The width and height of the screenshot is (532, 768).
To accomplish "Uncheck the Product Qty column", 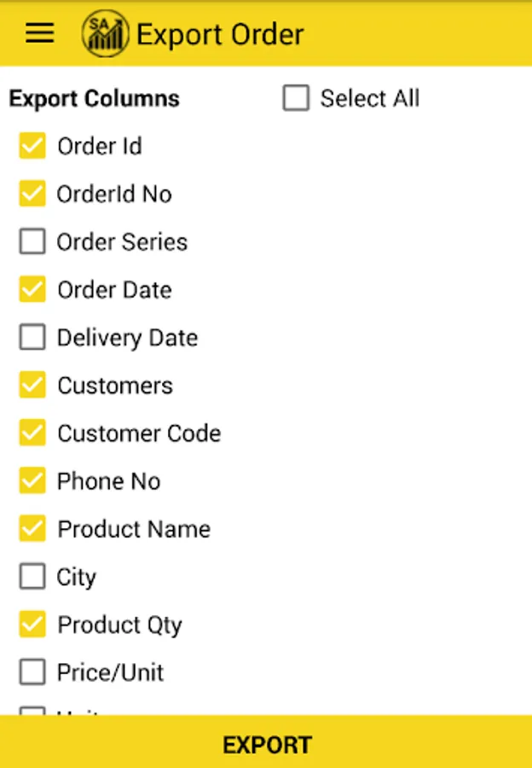I will [32, 624].
